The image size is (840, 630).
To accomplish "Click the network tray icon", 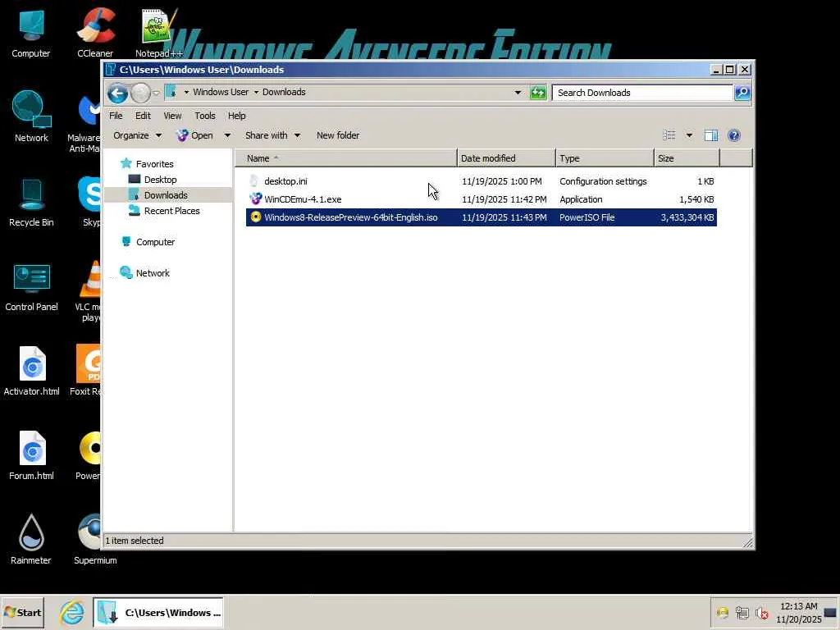I will coord(742,612).
